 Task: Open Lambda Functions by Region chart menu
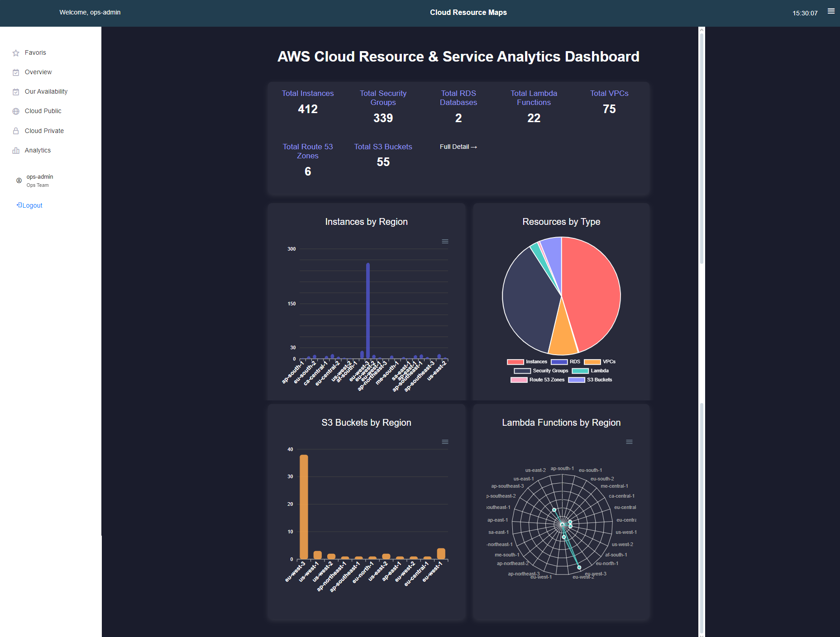tap(629, 442)
